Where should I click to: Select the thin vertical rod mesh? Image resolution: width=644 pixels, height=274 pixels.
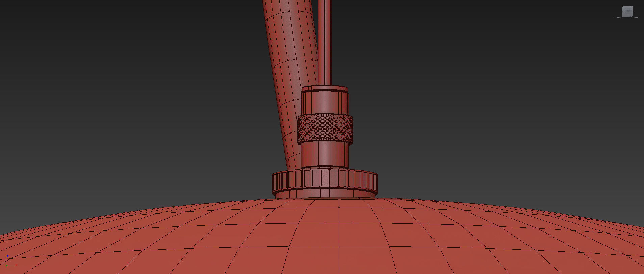[x=325, y=42]
